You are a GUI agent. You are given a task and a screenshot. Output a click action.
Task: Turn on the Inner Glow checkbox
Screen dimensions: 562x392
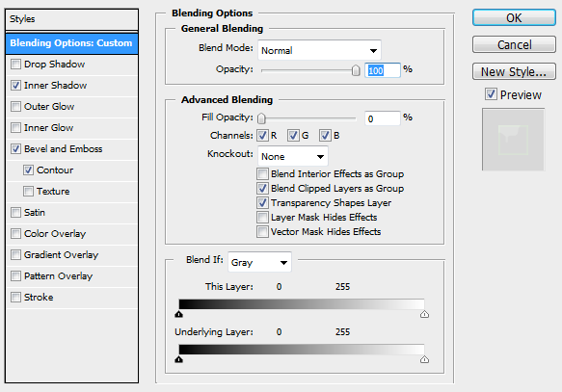[x=15, y=128]
